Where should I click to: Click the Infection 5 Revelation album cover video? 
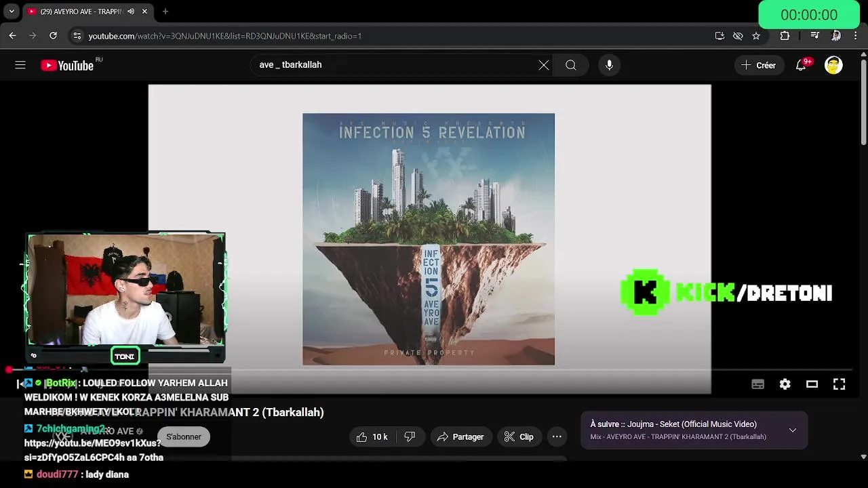[429, 239]
